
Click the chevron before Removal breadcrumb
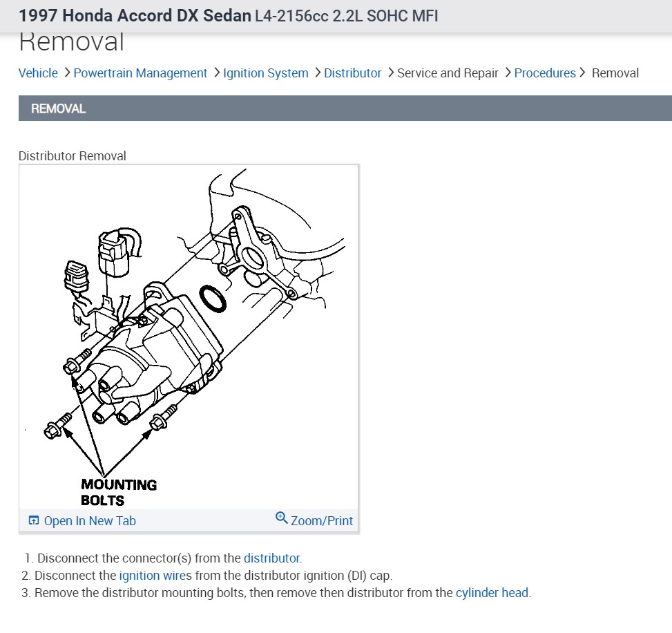tap(582, 73)
